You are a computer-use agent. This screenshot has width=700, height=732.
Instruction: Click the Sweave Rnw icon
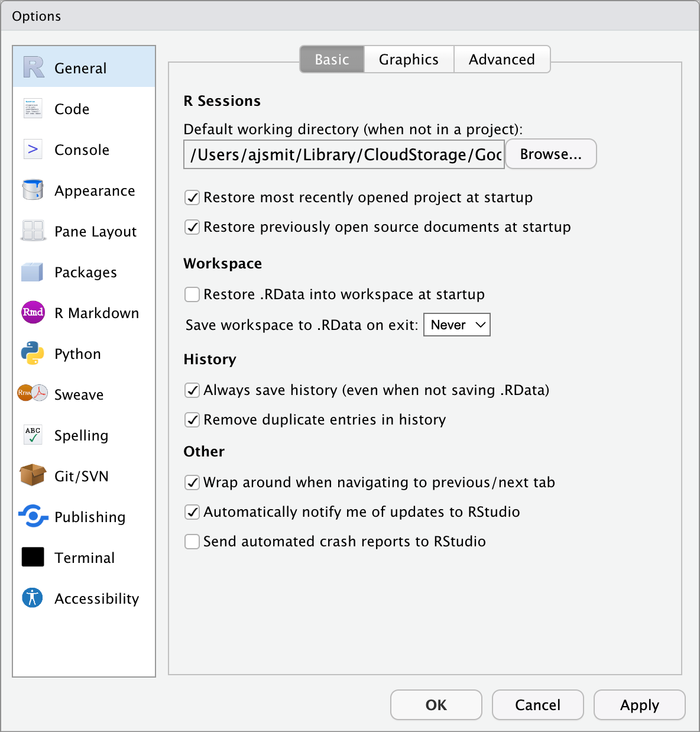click(33, 393)
